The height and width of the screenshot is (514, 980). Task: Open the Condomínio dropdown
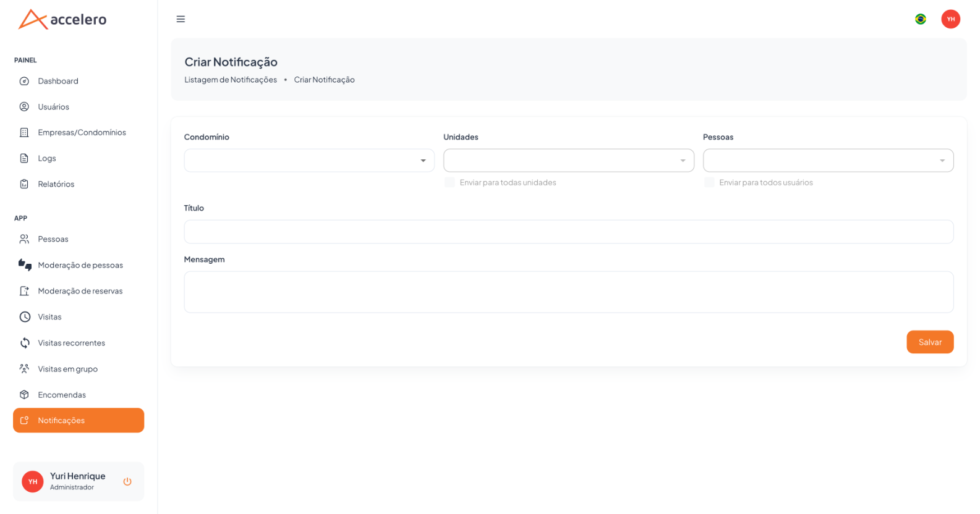click(309, 161)
